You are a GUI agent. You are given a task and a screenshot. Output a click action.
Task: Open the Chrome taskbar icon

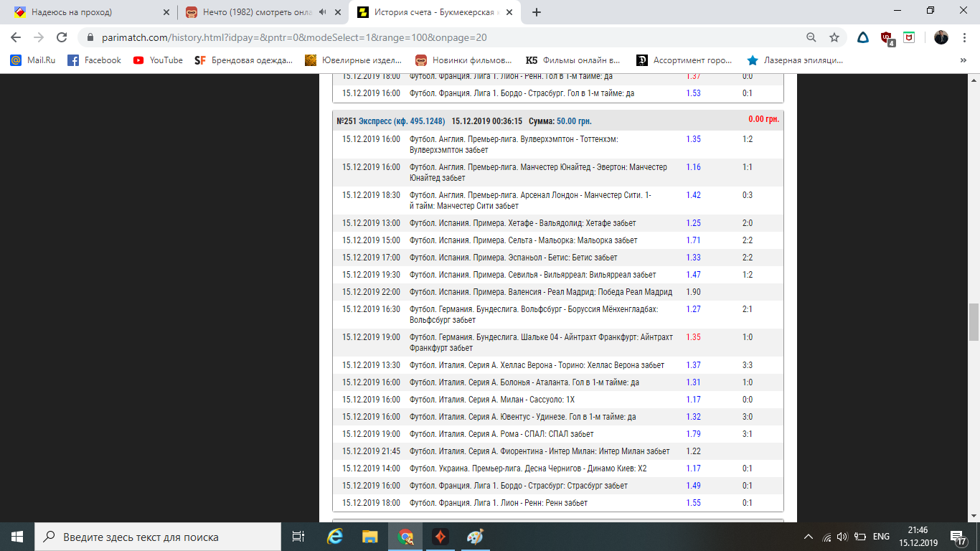click(405, 537)
